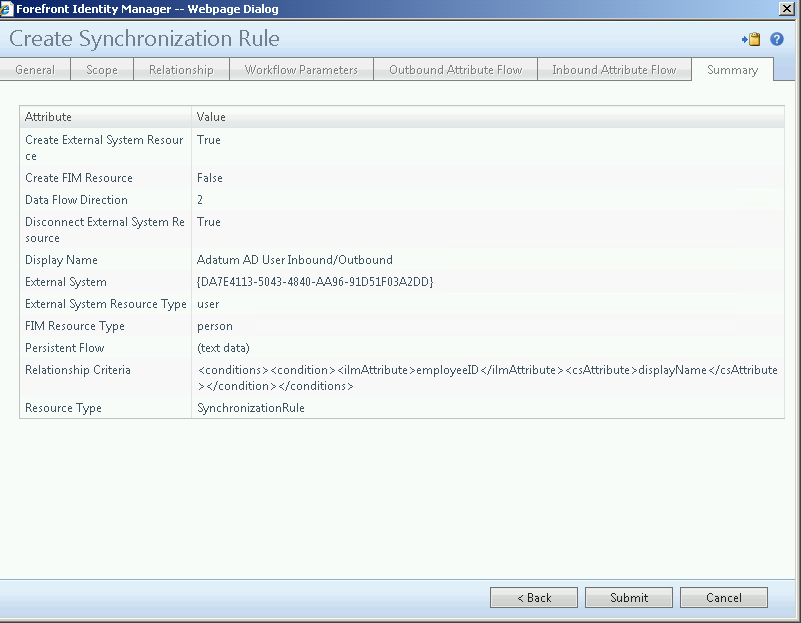The height and width of the screenshot is (623, 801).
Task: Click the False value for Create FIM Resource
Action: click(x=210, y=178)
